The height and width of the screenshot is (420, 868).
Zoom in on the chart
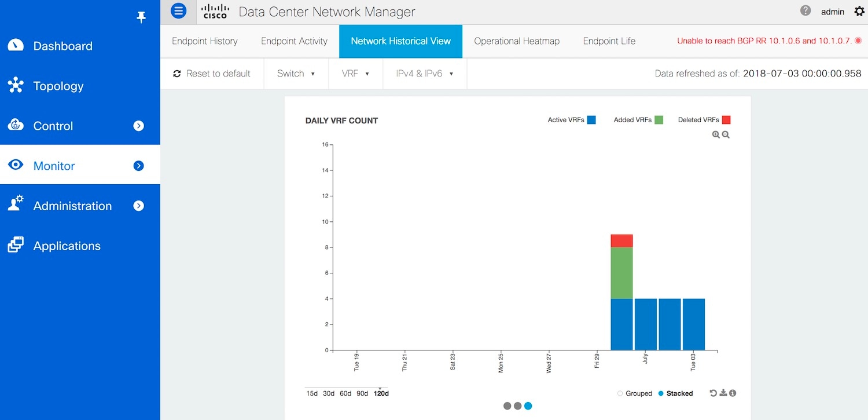point(716,134)
